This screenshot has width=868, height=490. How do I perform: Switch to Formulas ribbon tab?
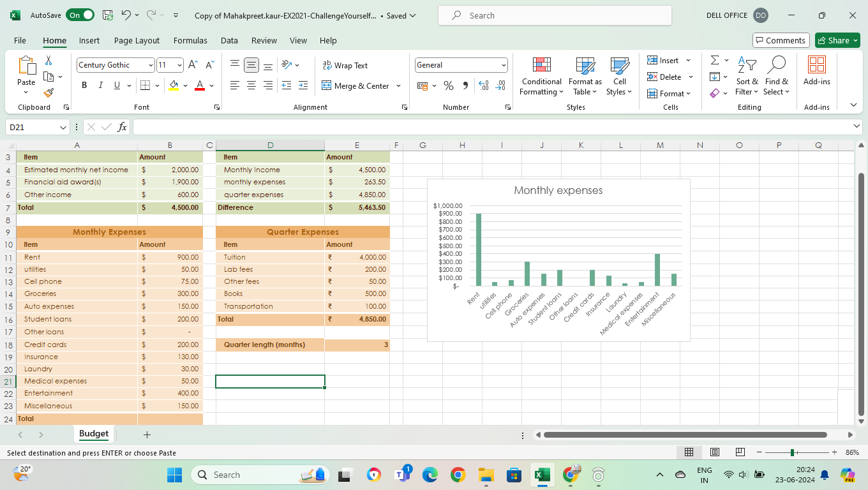190,40
